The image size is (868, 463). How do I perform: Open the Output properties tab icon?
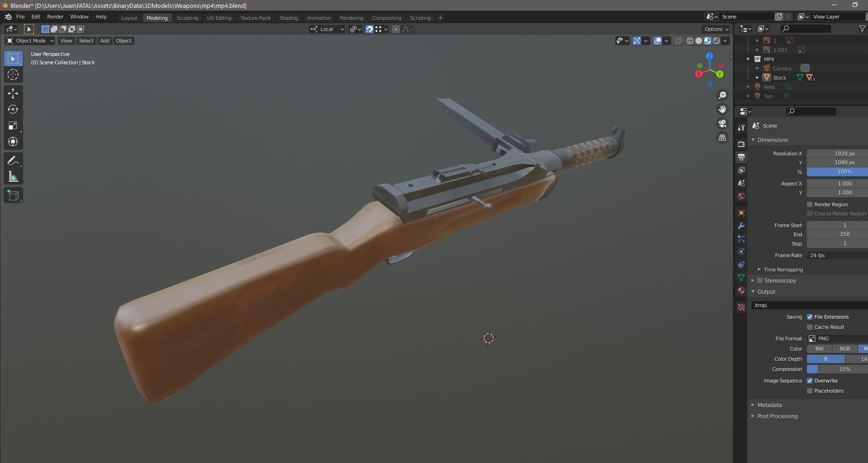(741, 157)
